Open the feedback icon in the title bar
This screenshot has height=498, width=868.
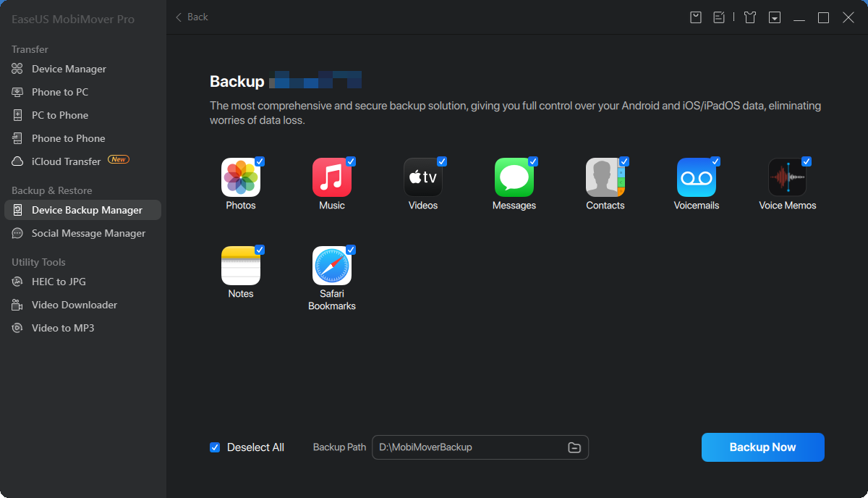pos(718,17)
